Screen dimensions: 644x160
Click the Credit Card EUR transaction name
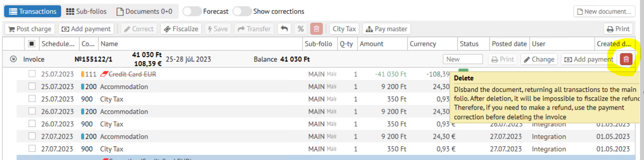coord(132,74)
